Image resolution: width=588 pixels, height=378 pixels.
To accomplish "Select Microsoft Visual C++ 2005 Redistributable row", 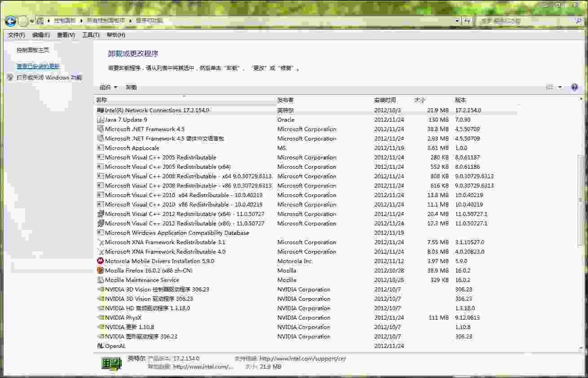I will pos(305,157).
